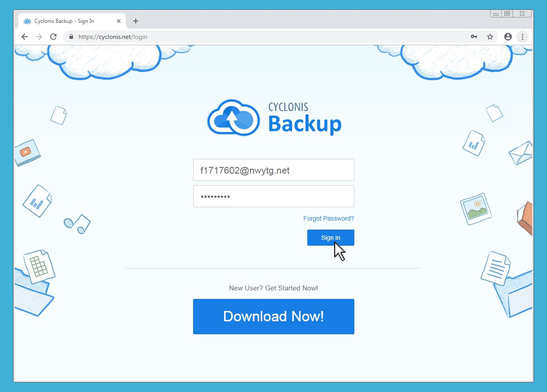Viewport: 547px width, 392px height.
Task: Click the back navigation arrow
Action: click(x=25, y=37)
